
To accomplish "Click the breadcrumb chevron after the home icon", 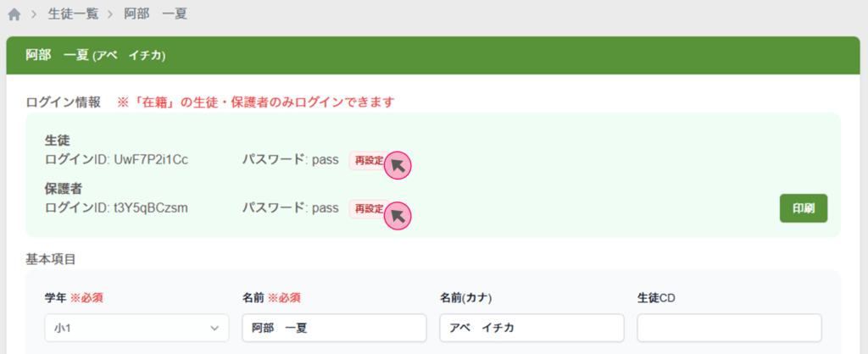I will click(x=36, y=14).
